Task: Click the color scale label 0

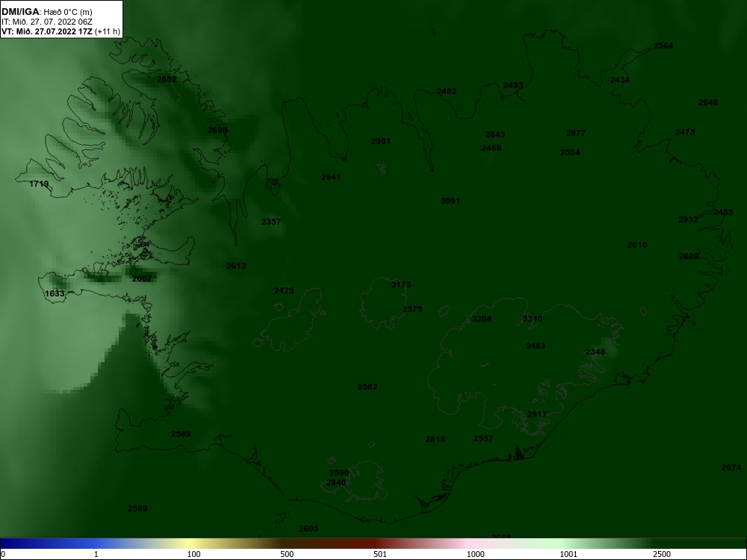Action: tap(2, 555)
